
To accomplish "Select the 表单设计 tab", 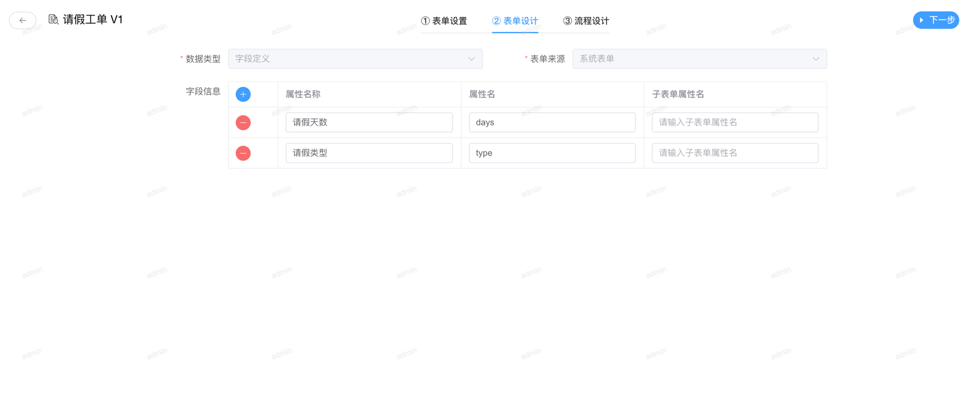I will coord(515,21).
